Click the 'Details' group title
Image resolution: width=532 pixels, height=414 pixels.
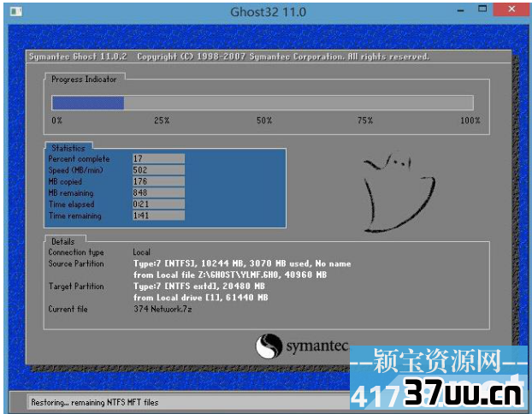(62, 241)
